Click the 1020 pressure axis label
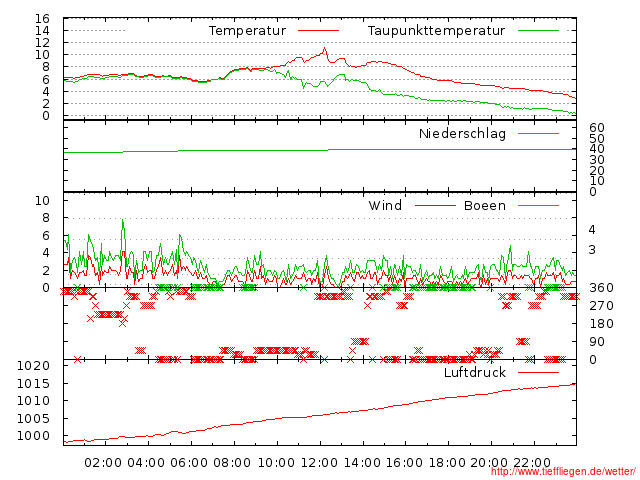Viewport: 640px width, 480px height. point(33,365)
